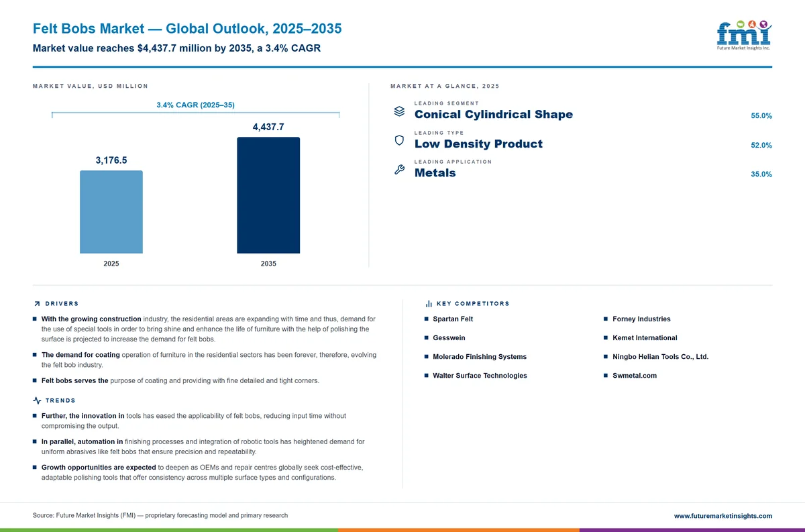The height and width of the screenshot is (532, 805).
Task: Click the "Source: Future Market Insights (FMI)" footer note
Action: (x=160, y=516)
